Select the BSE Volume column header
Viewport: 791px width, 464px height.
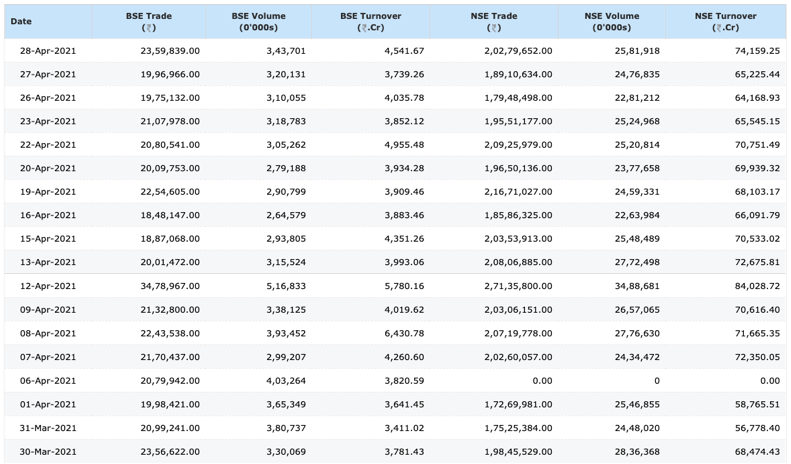258,22
